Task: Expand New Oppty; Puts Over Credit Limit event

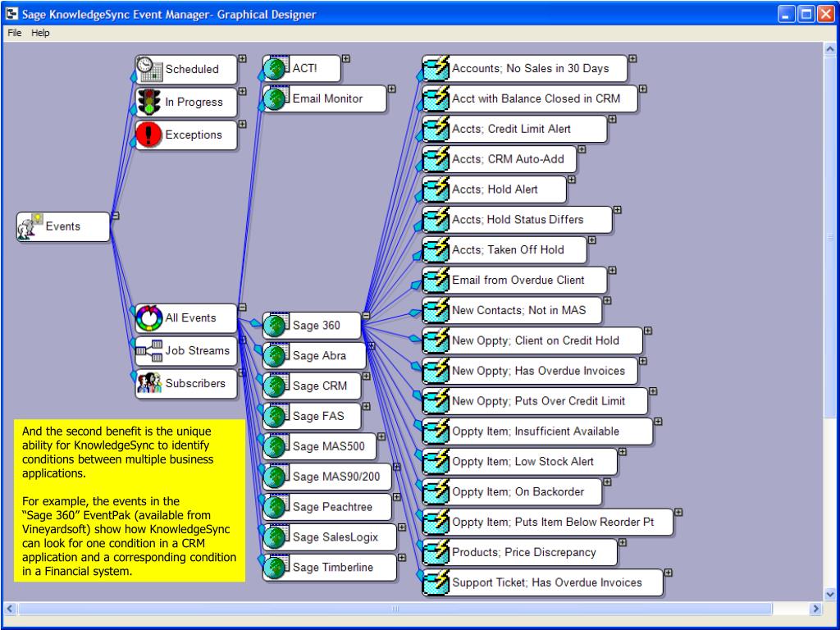Action: point(653,391)
